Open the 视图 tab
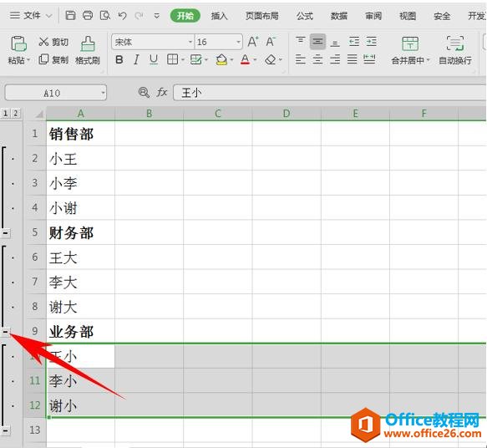This screenshot has height=448, width=487. 408,16
